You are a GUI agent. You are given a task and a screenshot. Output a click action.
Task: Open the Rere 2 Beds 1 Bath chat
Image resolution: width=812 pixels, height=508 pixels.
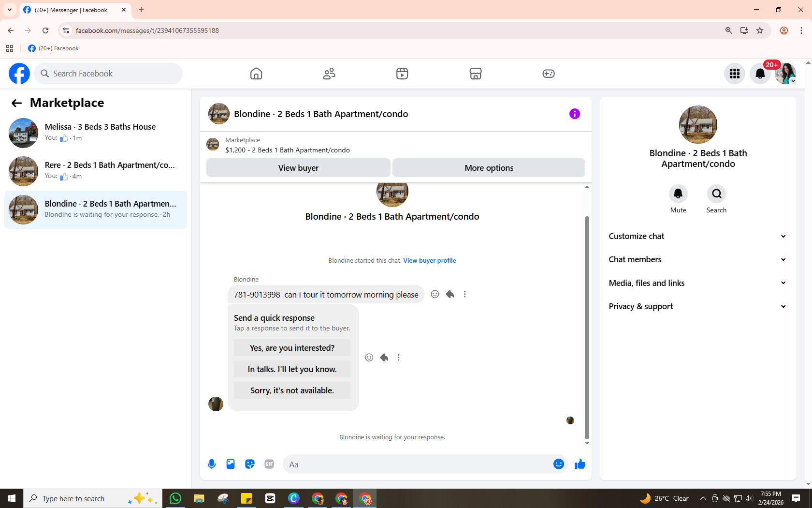tap(96, 171)
